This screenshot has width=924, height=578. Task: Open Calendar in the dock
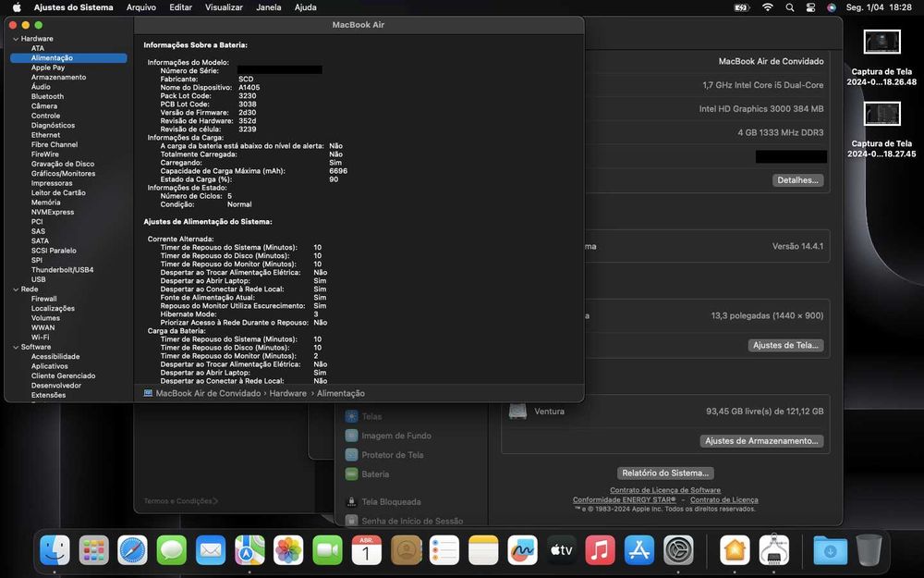pos(367,550)
